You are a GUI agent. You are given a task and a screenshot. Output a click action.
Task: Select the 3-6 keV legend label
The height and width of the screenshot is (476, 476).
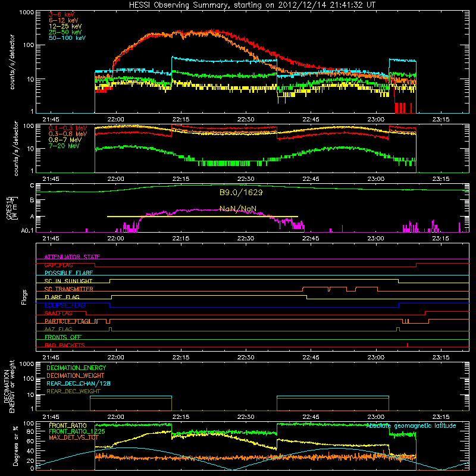click(x=61, y=14)
